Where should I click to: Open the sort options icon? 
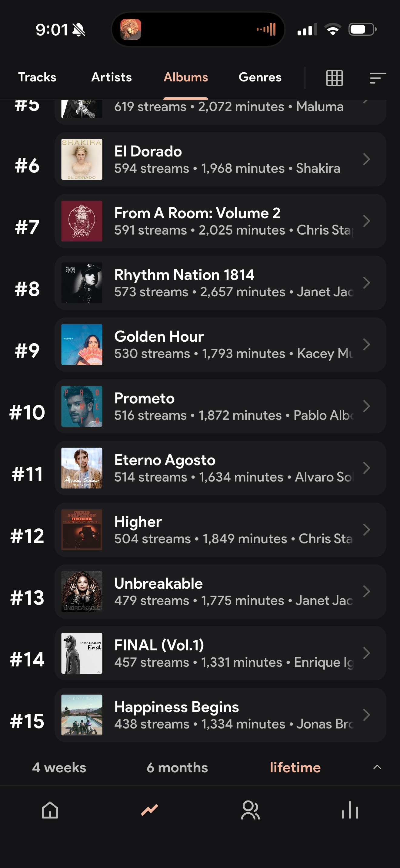[x=378, y=78]
